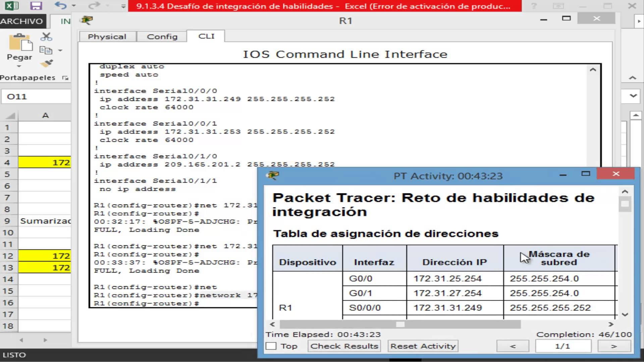
Task: Go to previous instruction page with <
Action: (x=513, y=346)
